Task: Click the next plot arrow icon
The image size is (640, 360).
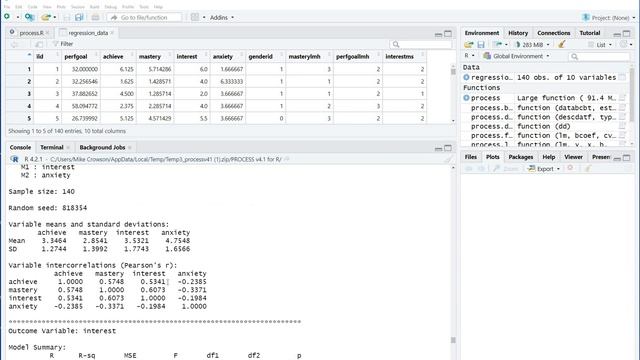Action: click(481, 169)
